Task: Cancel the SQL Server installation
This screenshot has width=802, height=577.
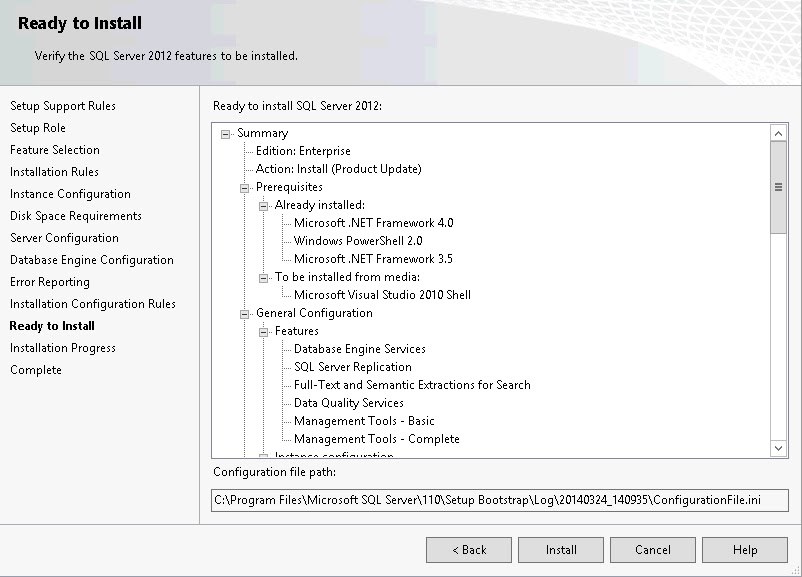Action: coord(652,549)
